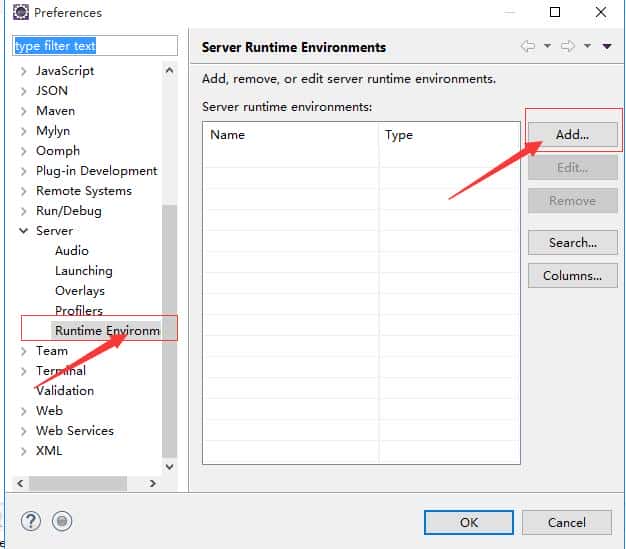Image resolution: width=626 pixels, height=549 pixels.
Task: Select the Runtime Environments tree item
Action: (107, 331)
